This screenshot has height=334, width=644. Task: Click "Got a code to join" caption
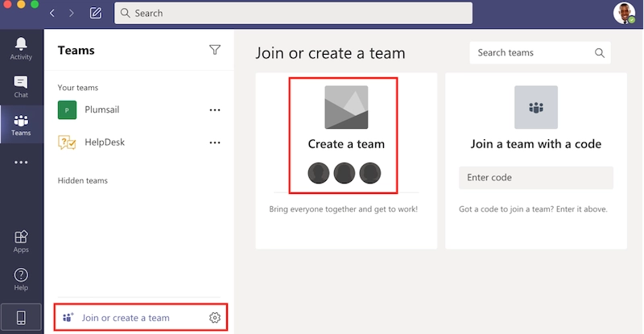(533, 209)
